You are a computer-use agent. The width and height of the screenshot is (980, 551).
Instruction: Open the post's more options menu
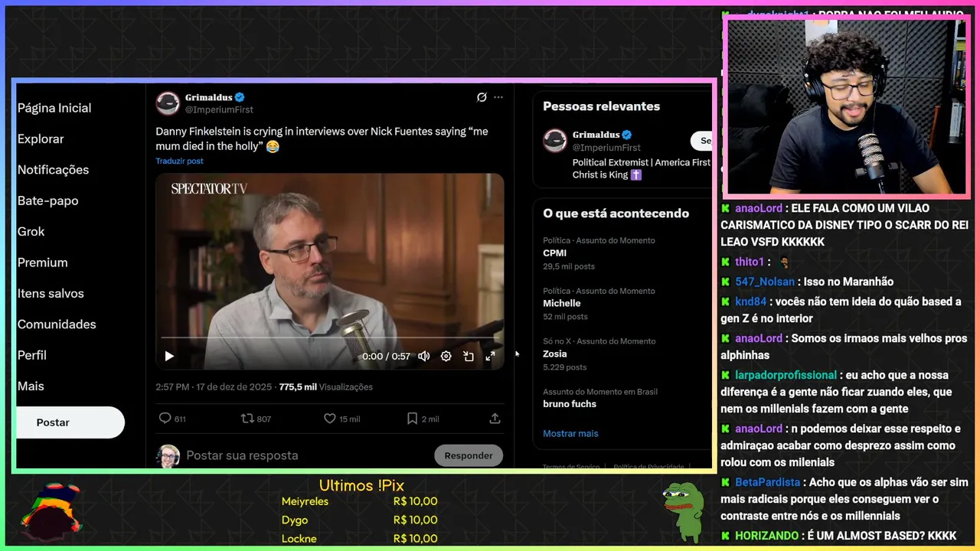point(498,97)
